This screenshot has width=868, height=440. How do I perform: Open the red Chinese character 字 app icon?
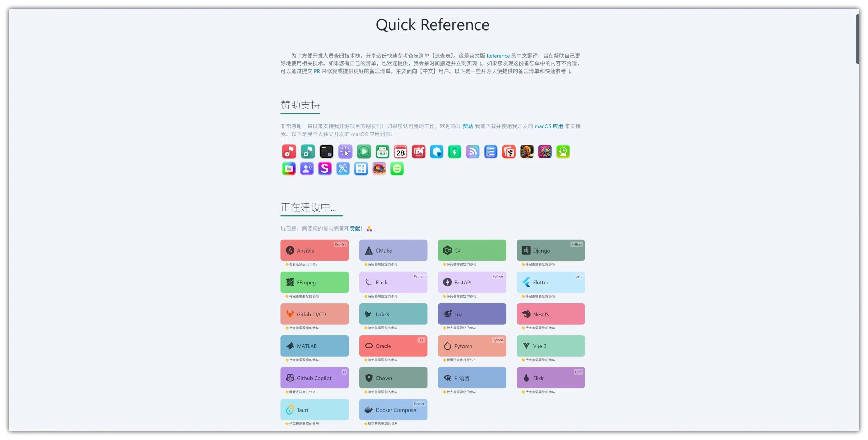[x=509, y=152]
